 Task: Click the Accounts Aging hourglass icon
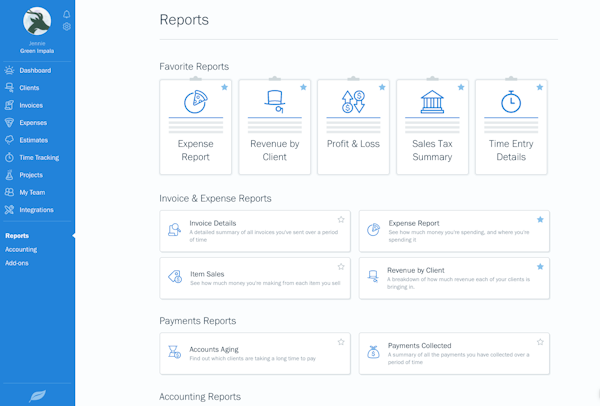coord(175,352)
